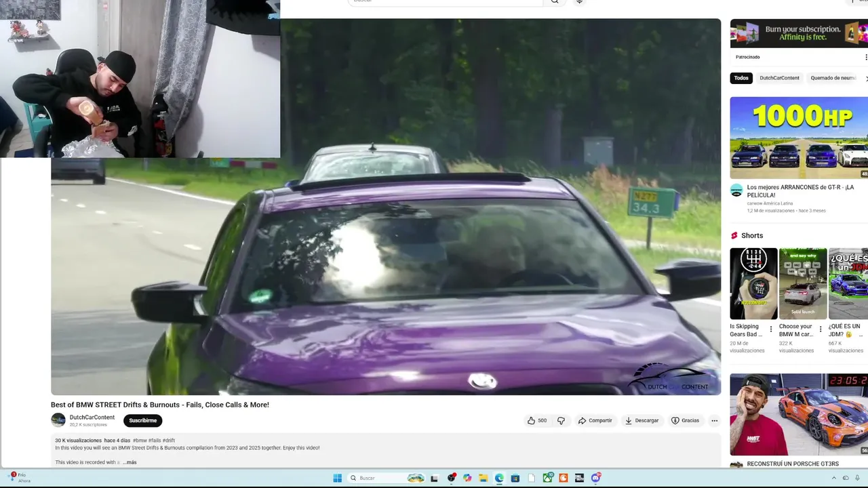Click the search magnifier icon in YouTube header
The height and width of the screenshot is (488, 868).
point(555,1)
